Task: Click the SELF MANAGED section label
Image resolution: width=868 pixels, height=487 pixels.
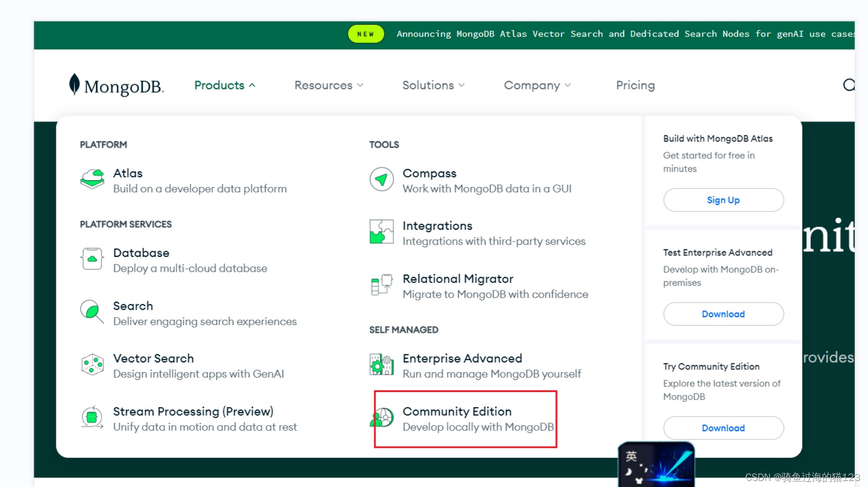Action: point(404,330)
